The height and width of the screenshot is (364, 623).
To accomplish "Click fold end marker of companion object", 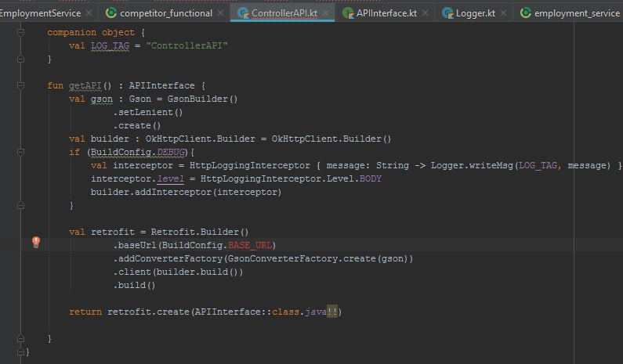I will click(20, 59).
